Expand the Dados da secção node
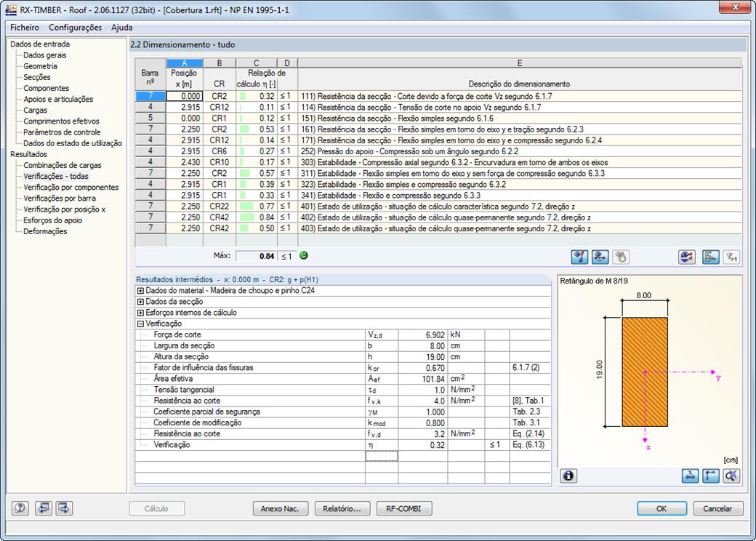The height and width of the screenshot is (541, 756). point(140,302)
